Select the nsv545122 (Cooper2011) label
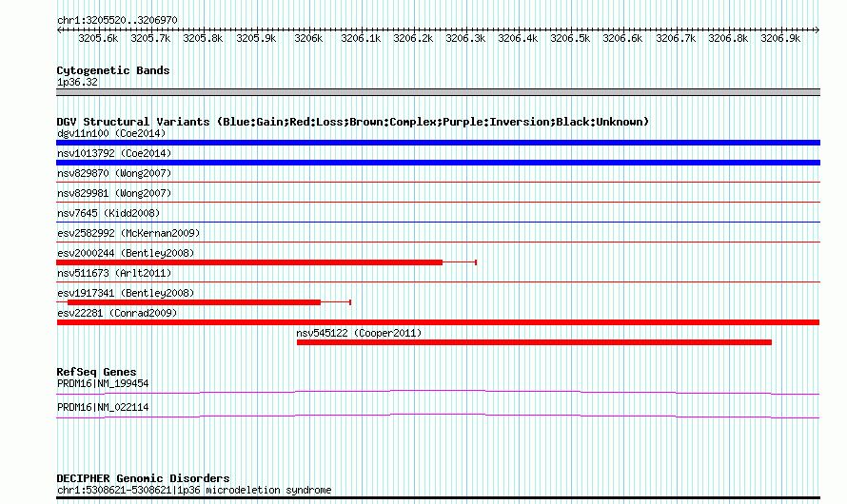 click(359, 333)
